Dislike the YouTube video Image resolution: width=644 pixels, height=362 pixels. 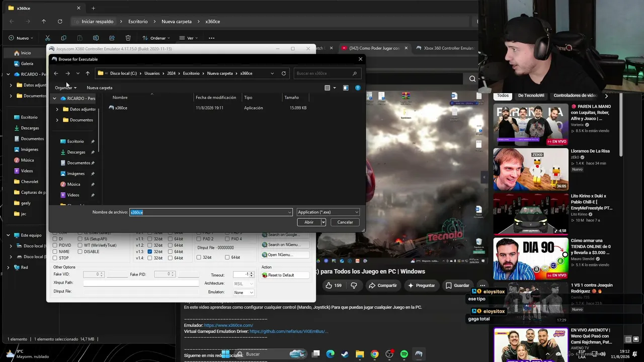coord(354,285)
